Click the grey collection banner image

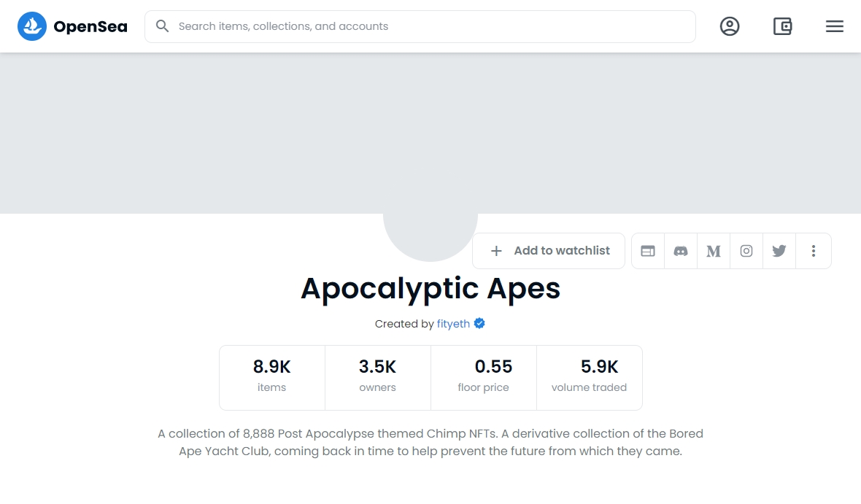(430, 133)
